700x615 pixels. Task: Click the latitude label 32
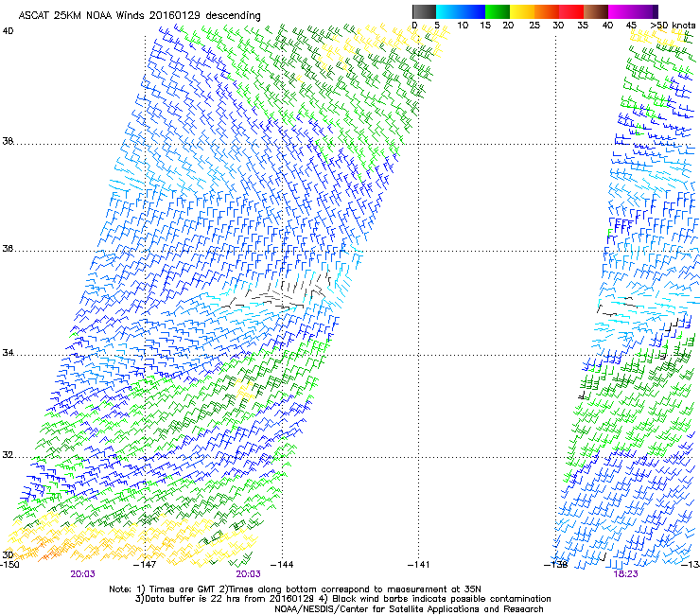(x=8, y=455)
